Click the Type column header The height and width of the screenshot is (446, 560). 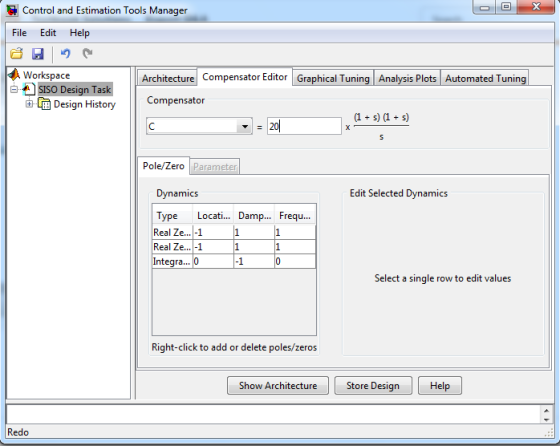tap(172, 215)
